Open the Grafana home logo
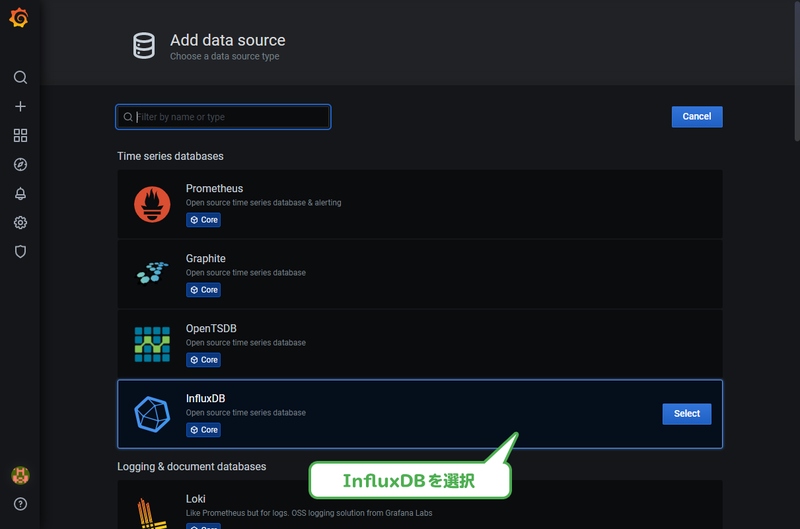 pos(19,18)
